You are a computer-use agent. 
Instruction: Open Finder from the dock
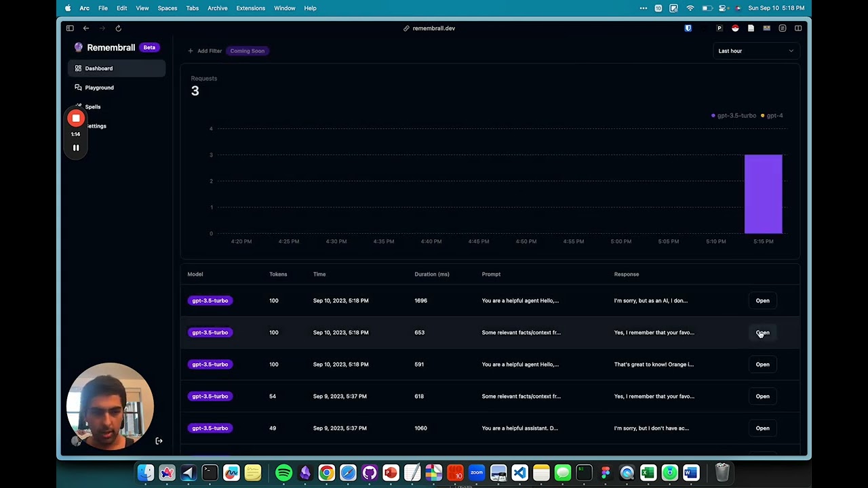146,472
